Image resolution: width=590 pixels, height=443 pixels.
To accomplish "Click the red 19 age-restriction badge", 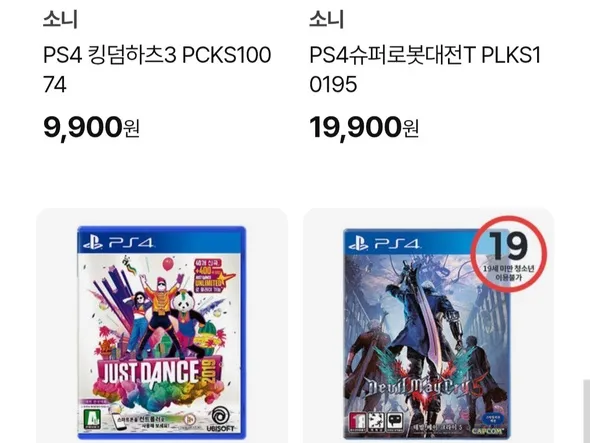I will pos(509,254).
